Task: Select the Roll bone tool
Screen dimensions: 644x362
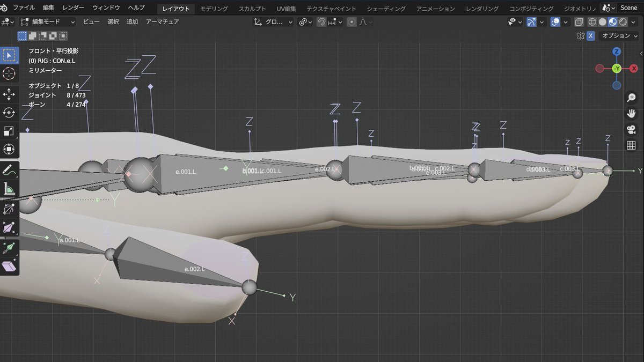Action: [x=9, y=209]
